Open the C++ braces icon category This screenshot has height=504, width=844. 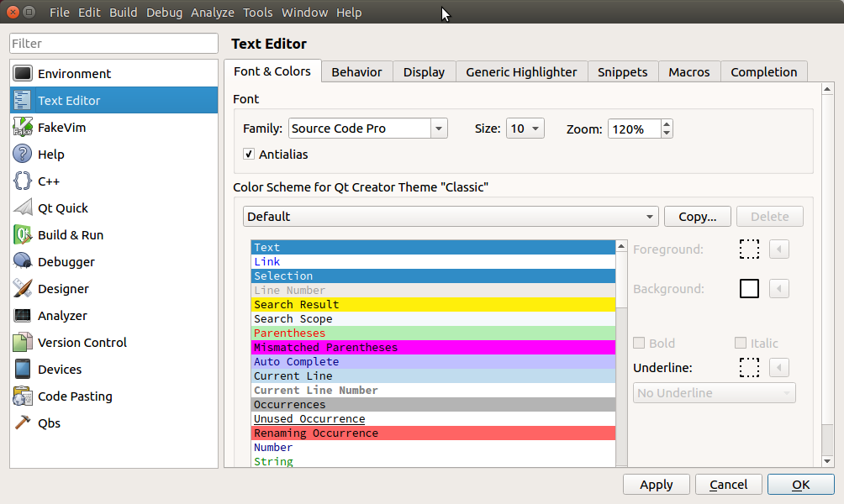pos(23,181)
